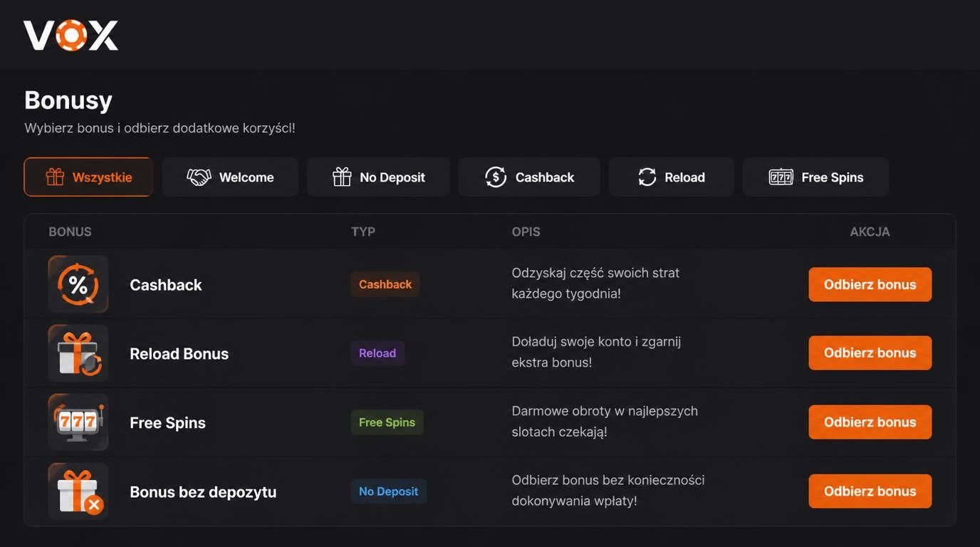
Task: Click the Bonus bez depozytu gift icon
Action: [x=78, y=491]
